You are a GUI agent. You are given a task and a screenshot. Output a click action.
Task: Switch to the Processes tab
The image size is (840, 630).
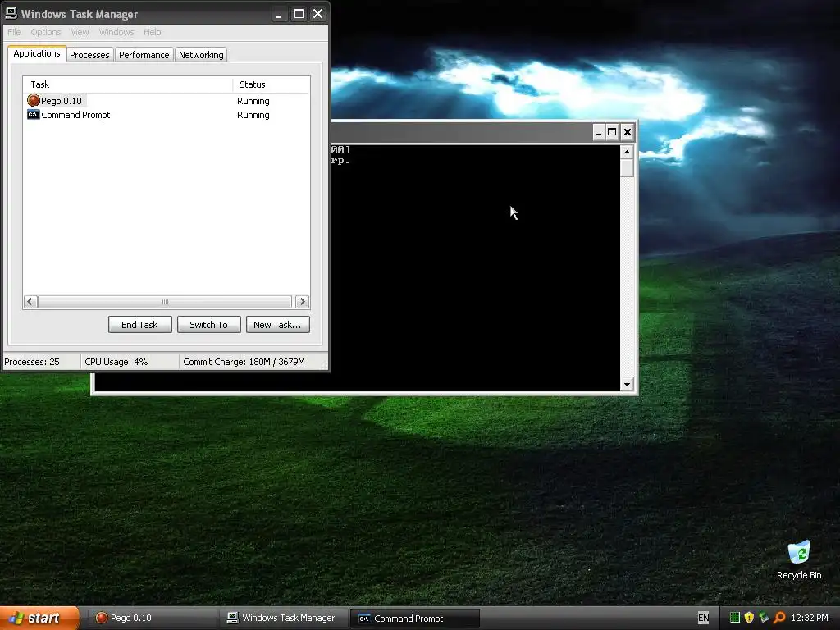click(89, 55)
